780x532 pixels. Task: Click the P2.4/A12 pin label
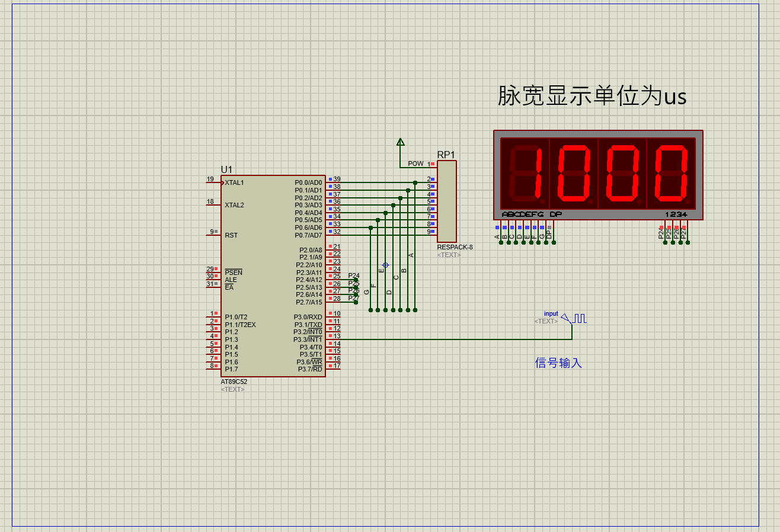(x=309, y=280)
